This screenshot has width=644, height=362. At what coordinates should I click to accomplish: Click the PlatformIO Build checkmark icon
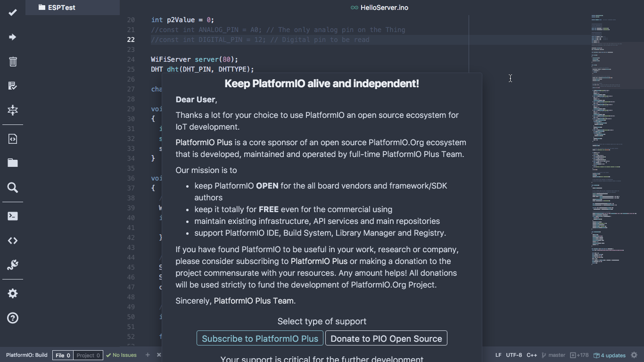[13, 12]
